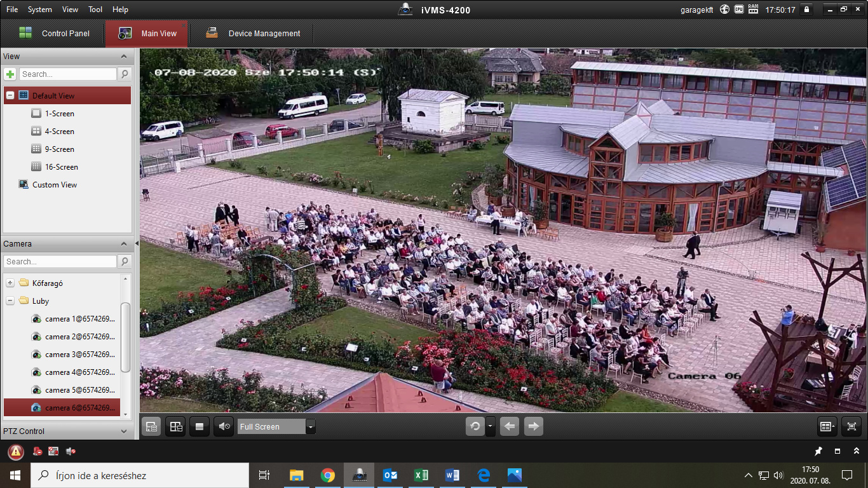Lock the client with padlock icon

[806, 10]
